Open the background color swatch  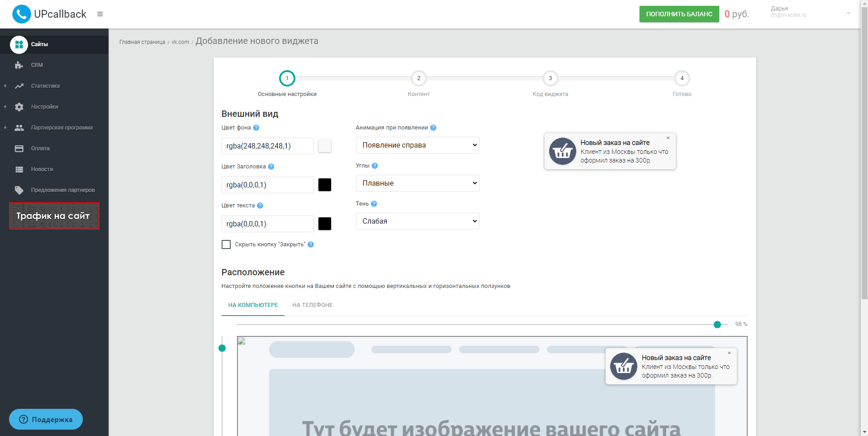(x=325, y=146)
